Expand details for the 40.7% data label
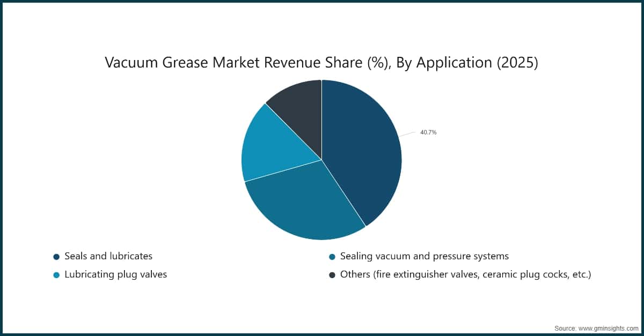The width and height of the screenshot is (644, 336). tap(429, 132)
